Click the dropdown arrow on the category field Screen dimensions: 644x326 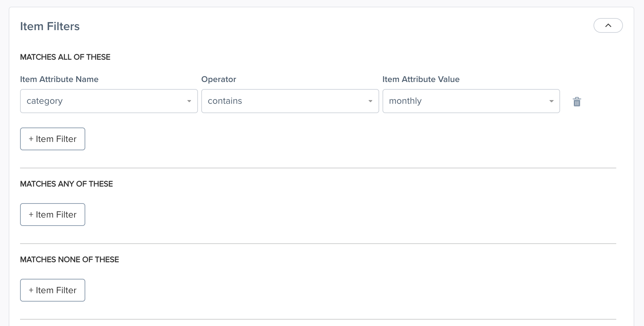189,101
